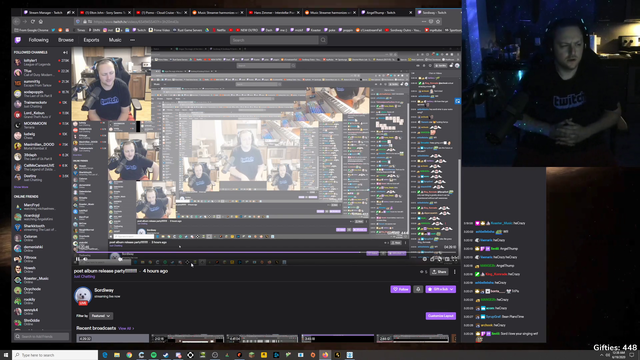Open Maximilian_DOOD channel in sidebar
The width and height of the screenshot is (640, 360).
click(41, 146)
